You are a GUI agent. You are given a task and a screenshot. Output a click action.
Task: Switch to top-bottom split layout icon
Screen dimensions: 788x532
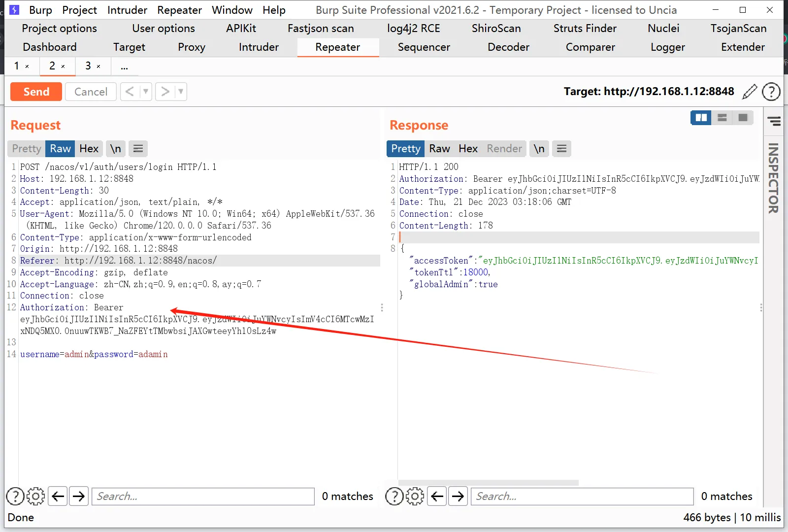coord(722,118)
